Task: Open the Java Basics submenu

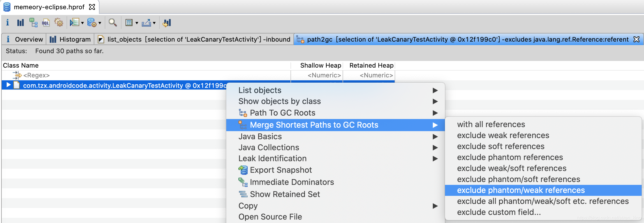Action: (336, 137)
